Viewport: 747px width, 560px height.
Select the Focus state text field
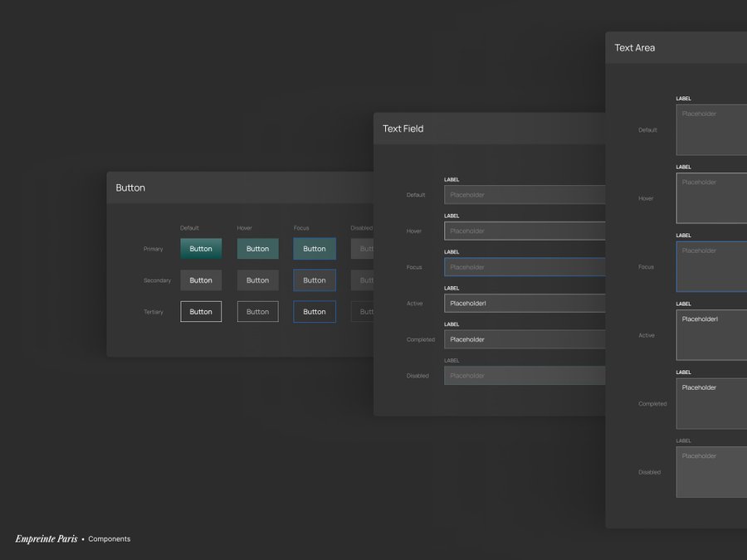pos(525,267)
